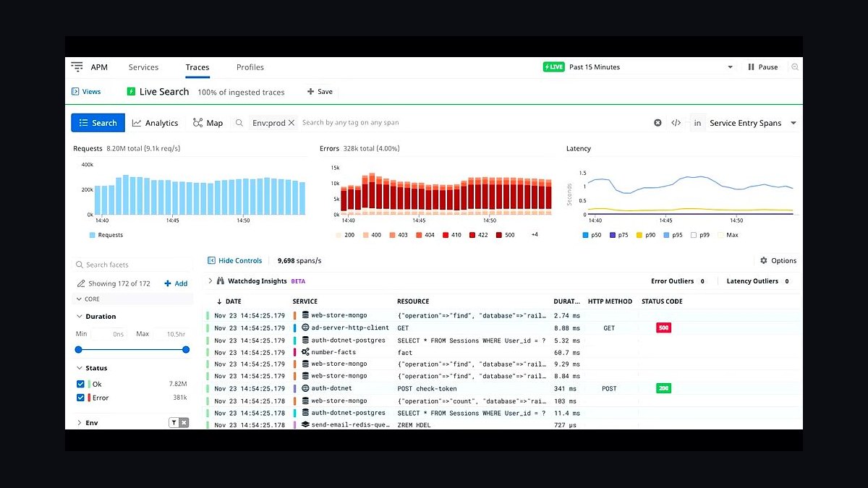Click the pencil edit facets icon

(81, 284)
